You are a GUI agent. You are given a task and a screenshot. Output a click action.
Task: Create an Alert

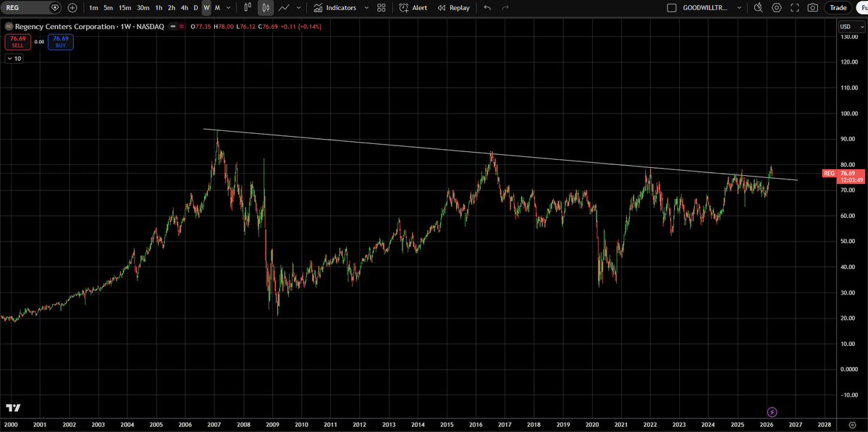pyautogui.click(x=413, y=8)
